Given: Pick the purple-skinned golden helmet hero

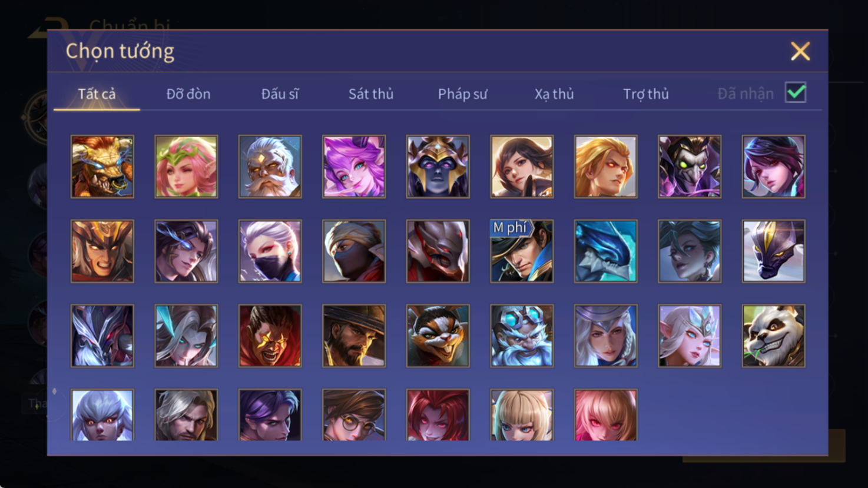Looking at the screenshot, I should [438, 167].
